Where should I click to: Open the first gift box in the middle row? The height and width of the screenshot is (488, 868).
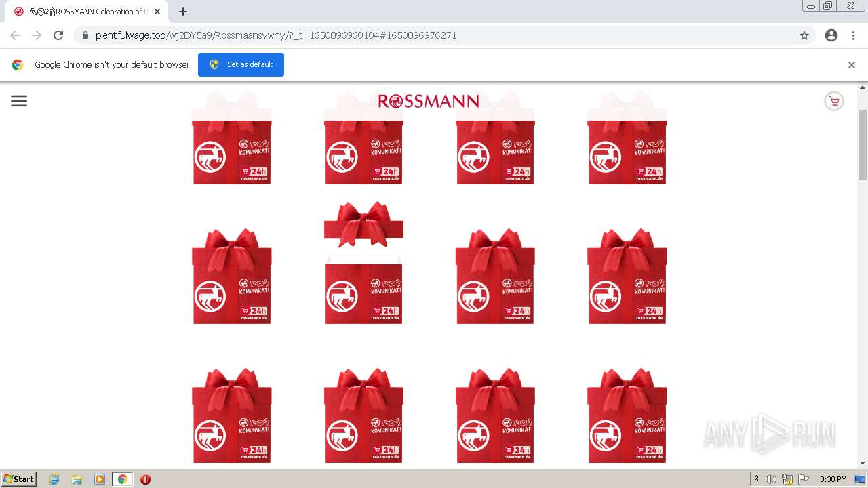point(232,277)
